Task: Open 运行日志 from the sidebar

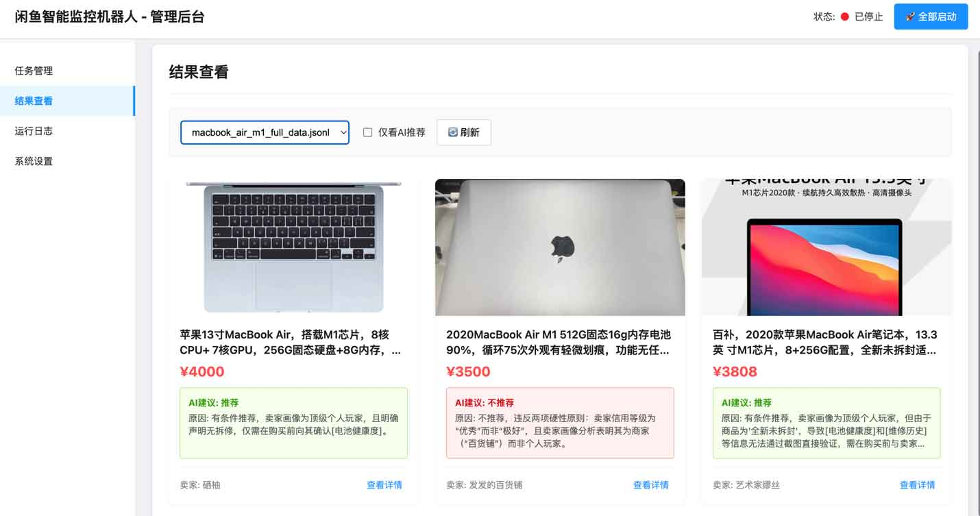Action: [x=33, y=131]
